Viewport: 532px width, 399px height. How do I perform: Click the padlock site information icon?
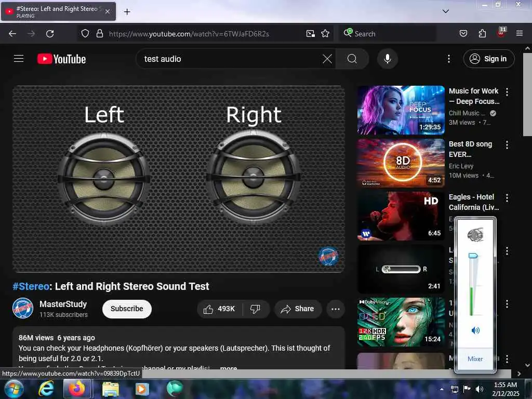tap(99, 33)
